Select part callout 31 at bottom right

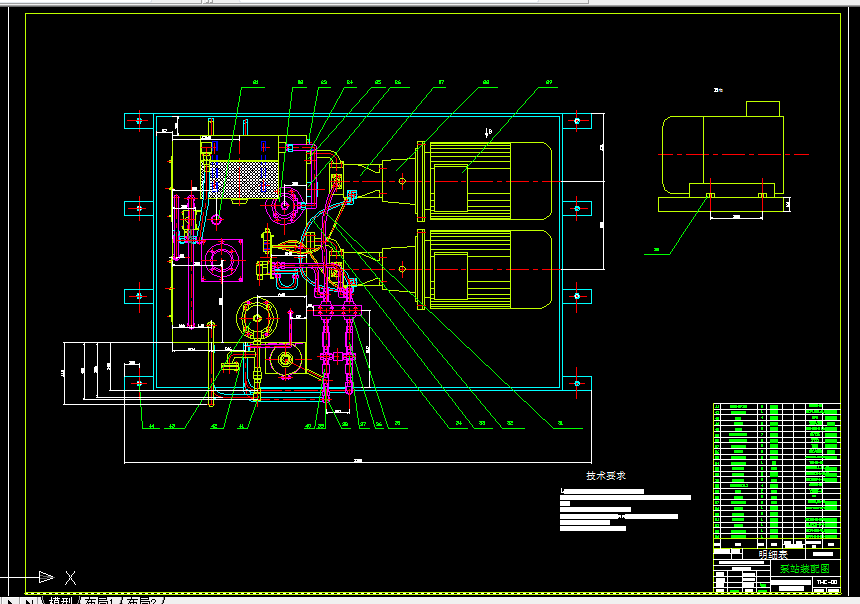pyautogui.click(x=560, y=424)
